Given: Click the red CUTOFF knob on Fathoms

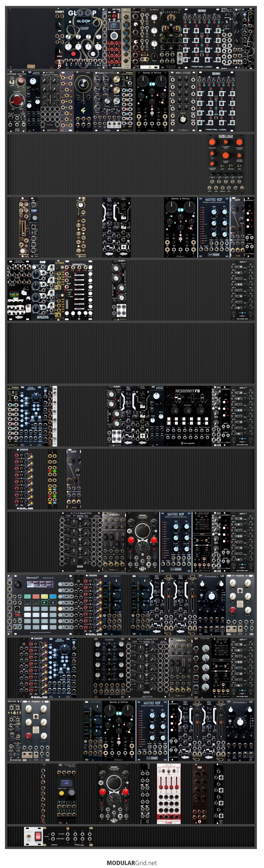Looking at the screenshot, I should pos(17,100).
